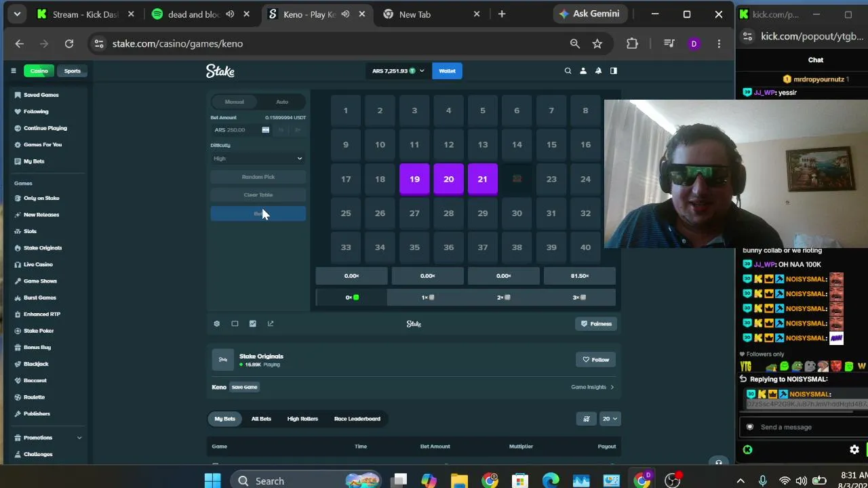This screenshot has width=868, height=488.
Task: Open File Explorer from the taskbar
Action: 459,481
